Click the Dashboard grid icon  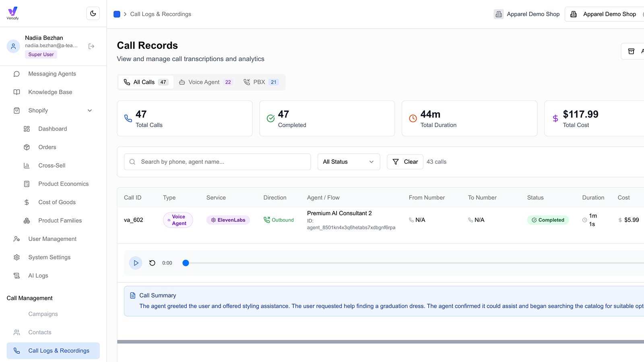click(27, 129)
